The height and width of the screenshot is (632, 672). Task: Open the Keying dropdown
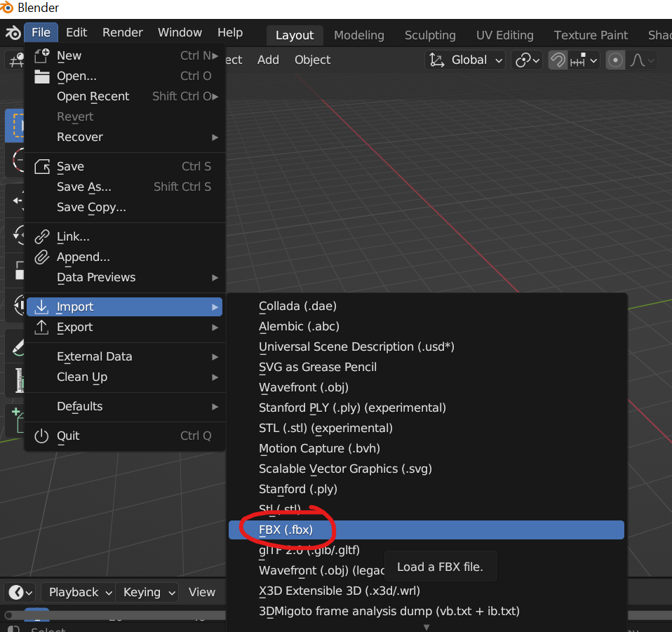(x=148, y=593)
